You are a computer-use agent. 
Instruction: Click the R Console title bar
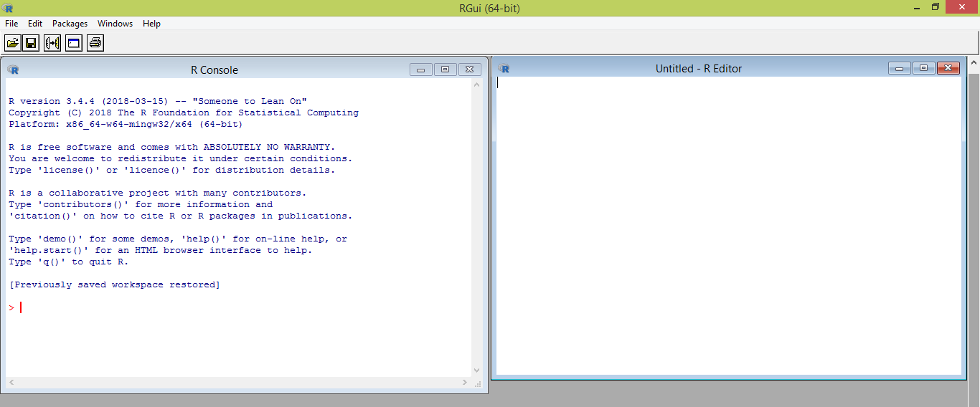pyautogui.click(x=215, y=70)
